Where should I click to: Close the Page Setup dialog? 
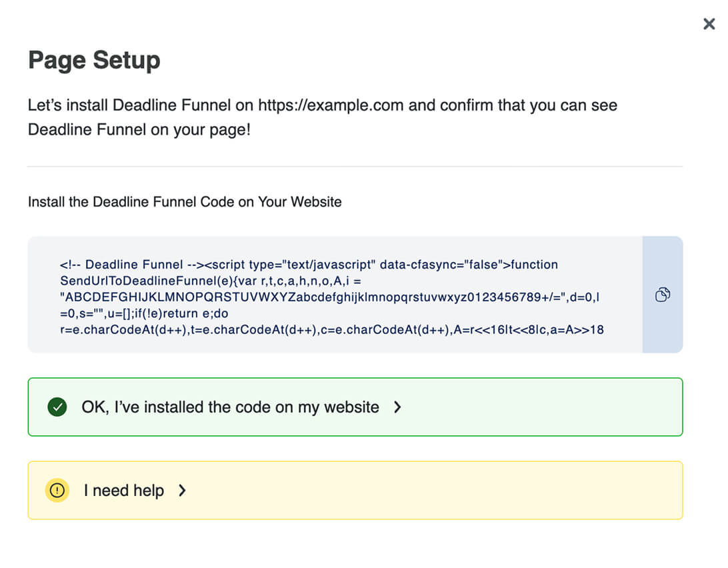(709, 24)
